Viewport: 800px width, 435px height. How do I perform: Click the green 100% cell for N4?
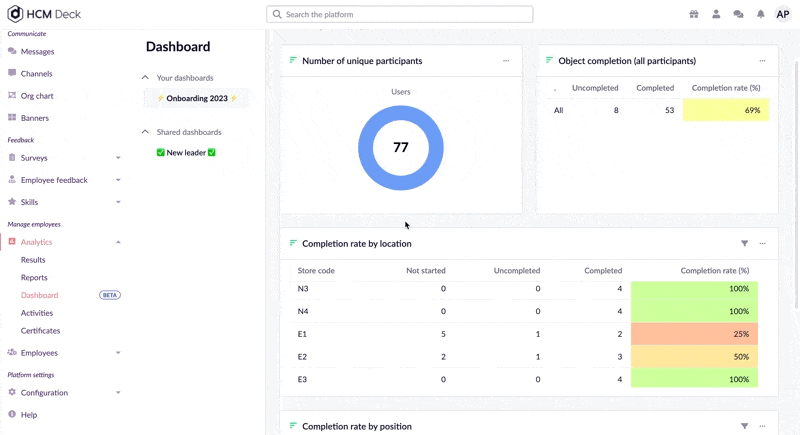694,311
